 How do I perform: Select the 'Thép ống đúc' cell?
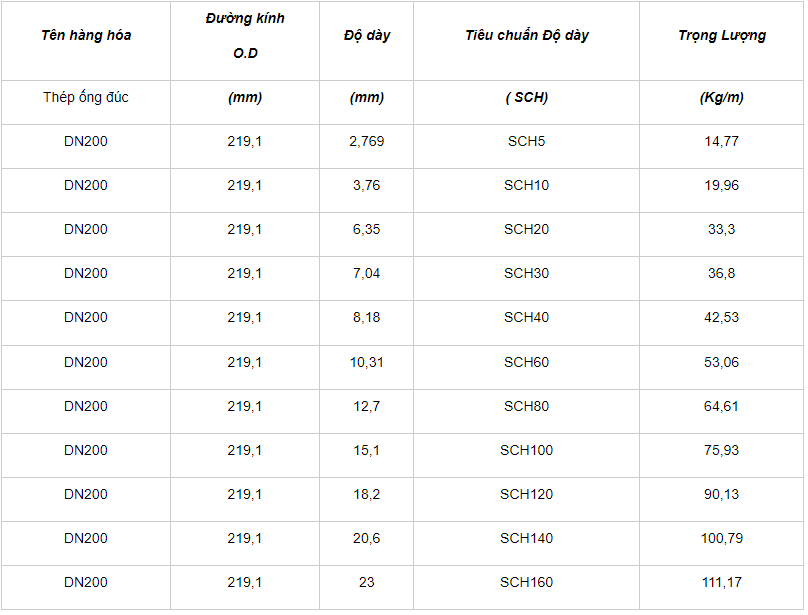tap(86, 98)
